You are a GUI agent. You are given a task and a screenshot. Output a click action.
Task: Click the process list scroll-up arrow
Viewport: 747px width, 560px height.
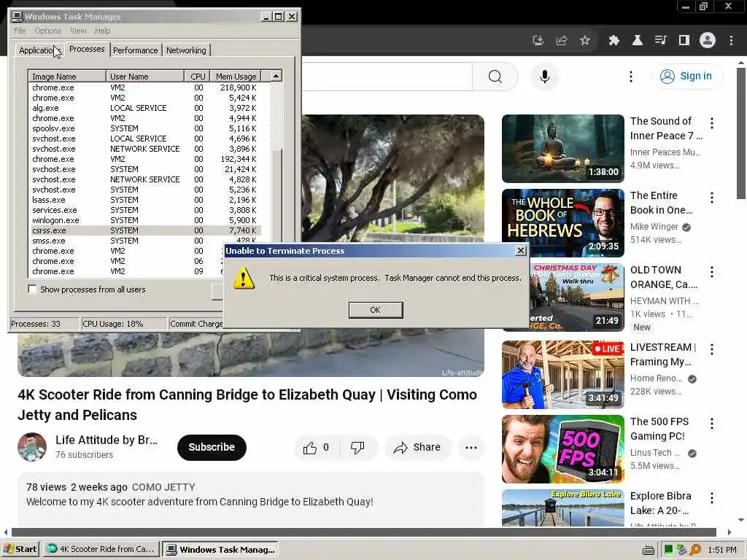276,76
